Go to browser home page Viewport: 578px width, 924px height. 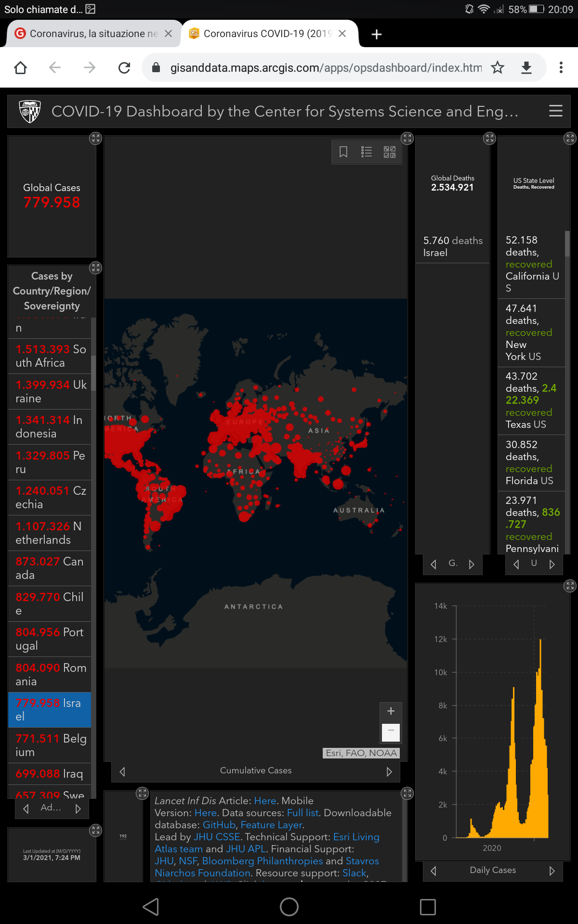(x=21, y=68)
